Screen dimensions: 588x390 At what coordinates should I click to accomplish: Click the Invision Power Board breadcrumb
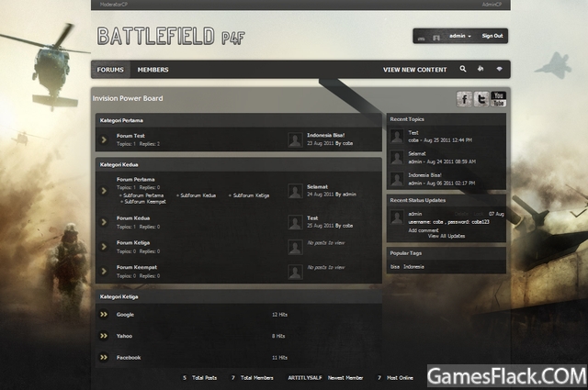[128, 98]
